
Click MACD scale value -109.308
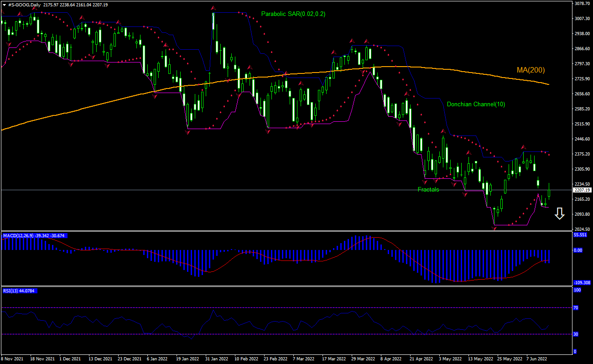[581, 283]
